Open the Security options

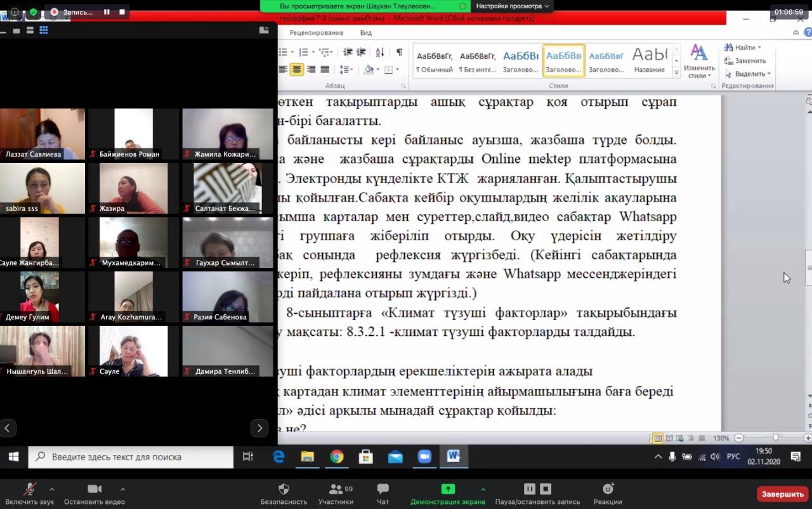tap(284, 494)
